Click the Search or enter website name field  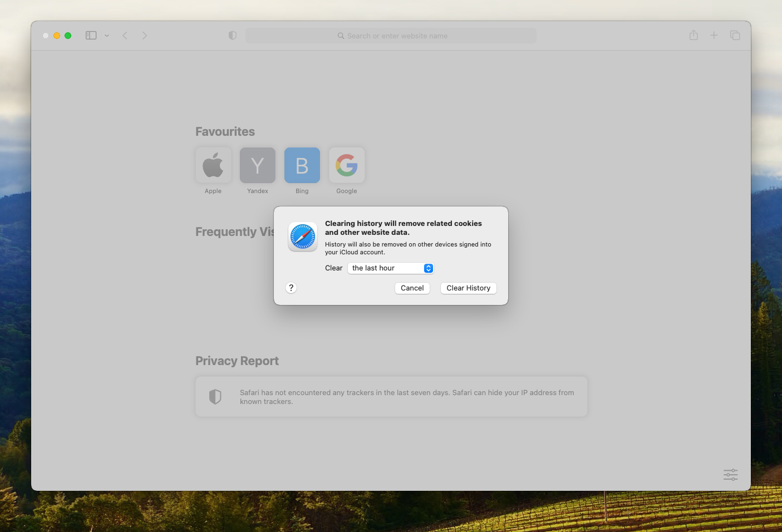point(391,36)
